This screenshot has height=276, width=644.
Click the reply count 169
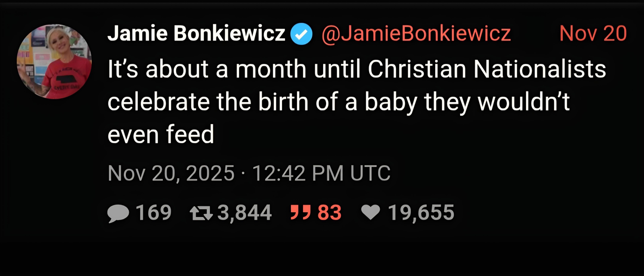click(x=154, y=213)
